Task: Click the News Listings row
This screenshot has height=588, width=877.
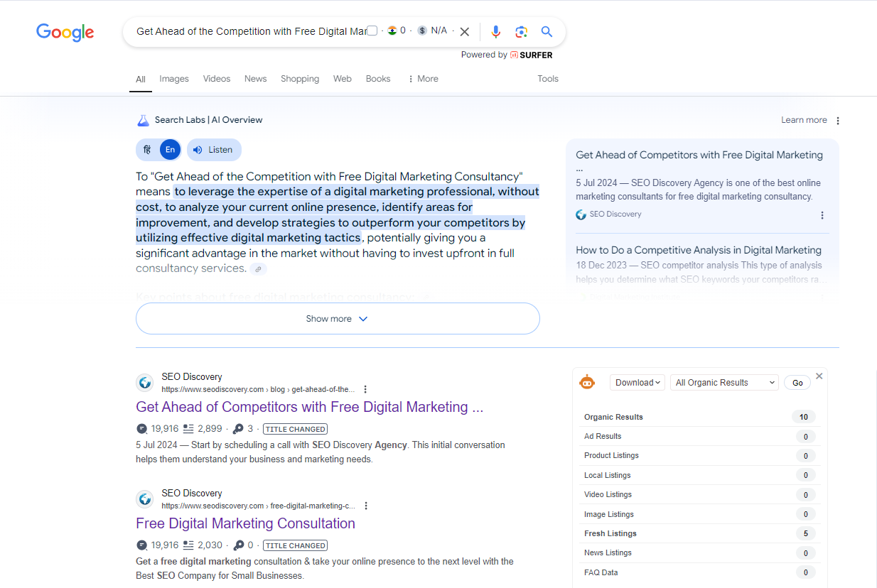Action: click(699, 552)
